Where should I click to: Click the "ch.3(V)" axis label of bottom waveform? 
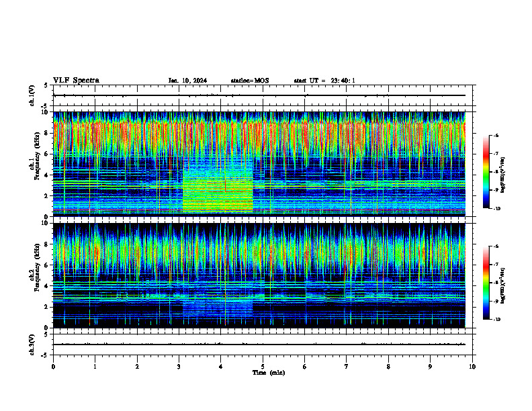(32, 345)
